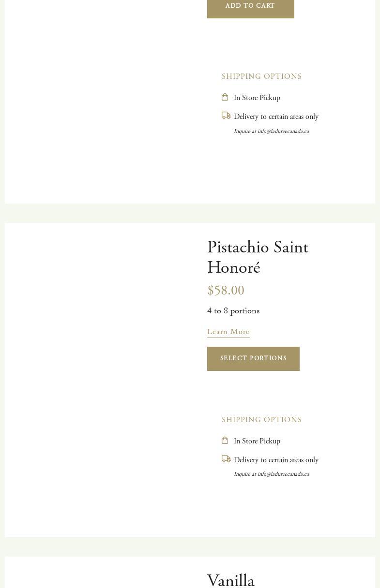Open the Pistachio Saint Honoré product title
This screenshot has width=380, height=588.
pos(258,257)
